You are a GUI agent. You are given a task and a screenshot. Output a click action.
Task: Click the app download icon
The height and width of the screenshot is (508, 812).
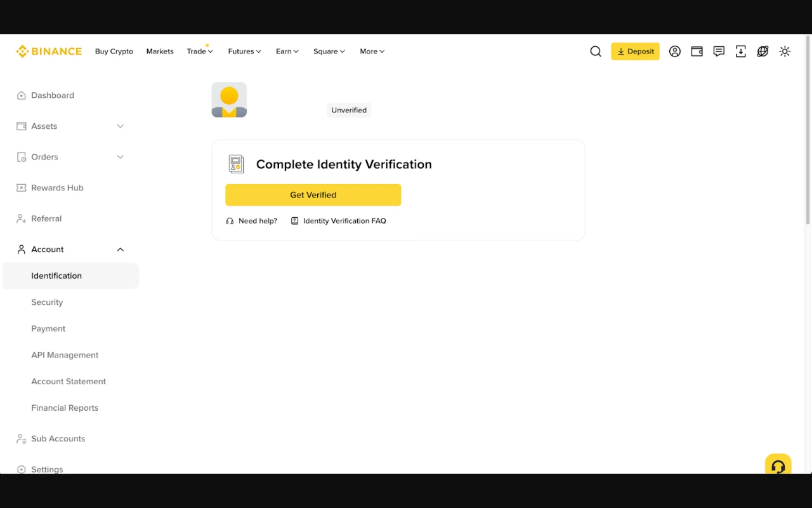741,51
